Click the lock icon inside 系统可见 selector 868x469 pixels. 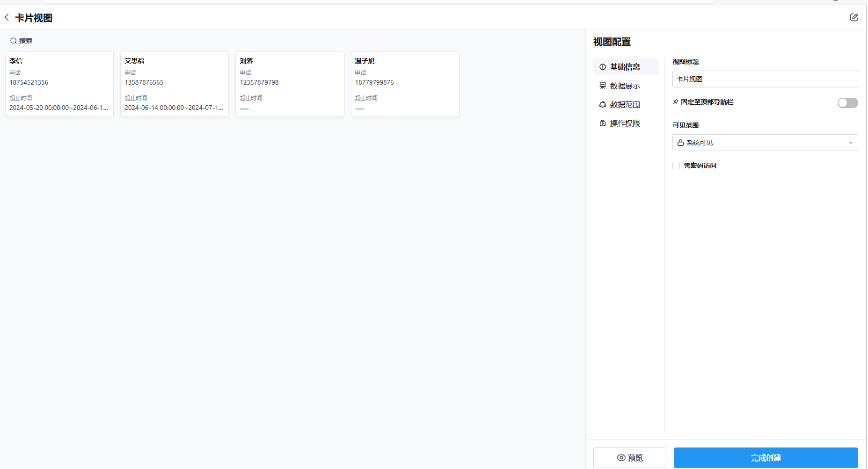click(680, 143)
